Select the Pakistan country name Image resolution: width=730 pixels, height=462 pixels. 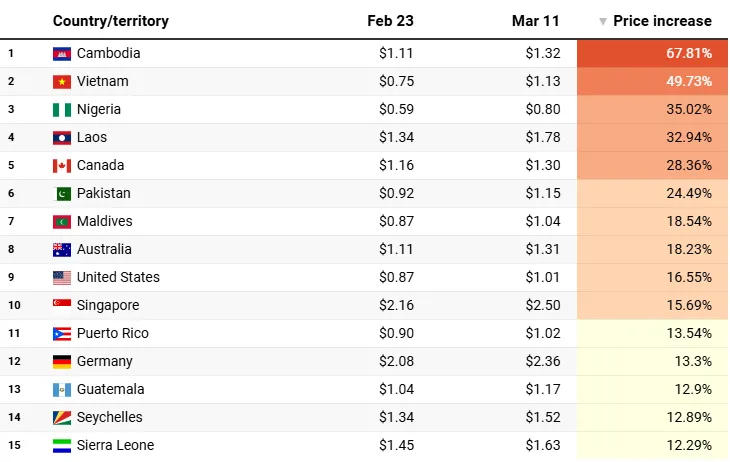[x=103, y=193]
